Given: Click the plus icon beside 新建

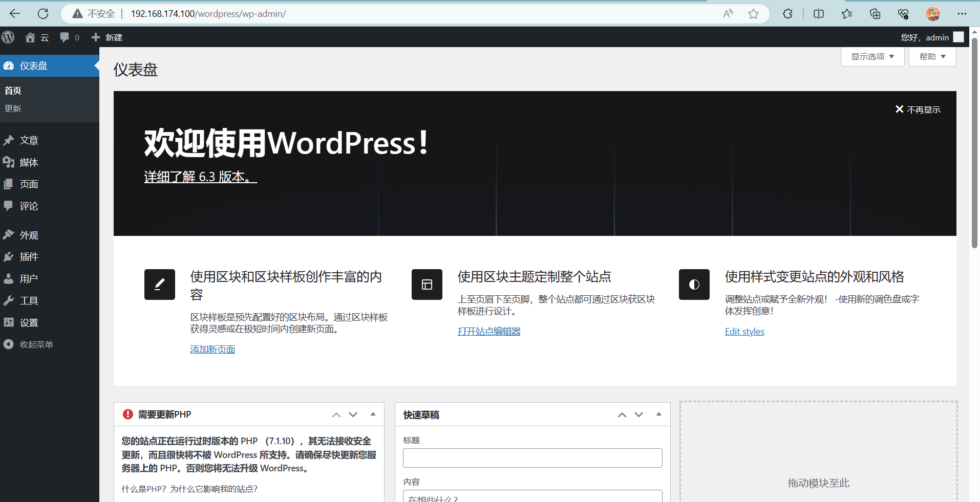Looking at the screenshot, I should (x=96, y=37).
